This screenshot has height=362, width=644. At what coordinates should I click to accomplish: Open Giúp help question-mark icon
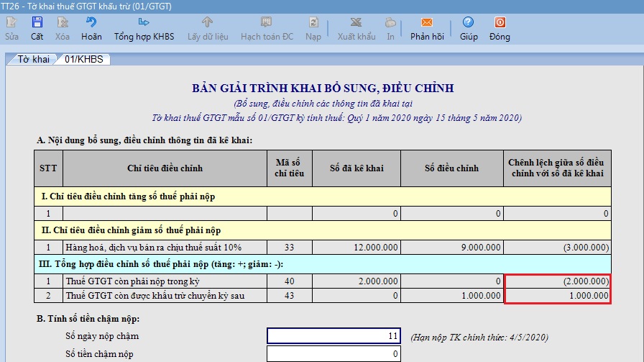[x=468, y=22]
